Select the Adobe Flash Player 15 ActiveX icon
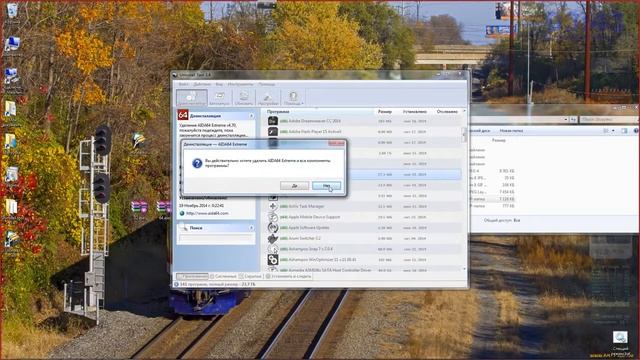Viewport: 640px width, 360px height. tap(273, 131)
